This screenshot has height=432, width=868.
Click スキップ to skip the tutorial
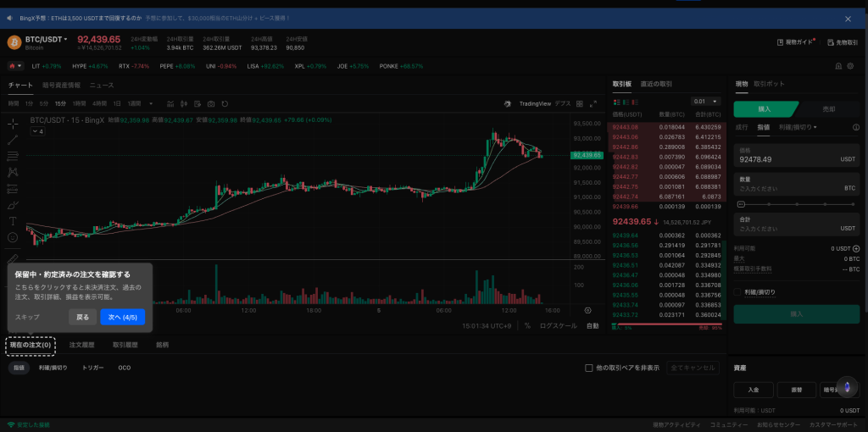tap(27, 317)
